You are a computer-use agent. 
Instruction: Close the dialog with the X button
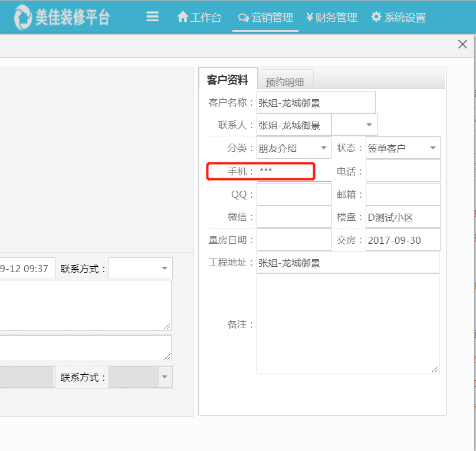(x=462, y=44)
